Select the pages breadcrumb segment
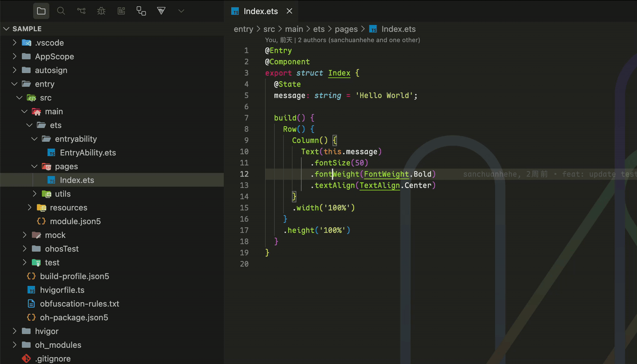The width and height of the screenshot is (637, 364). click(x=346, y=29)
